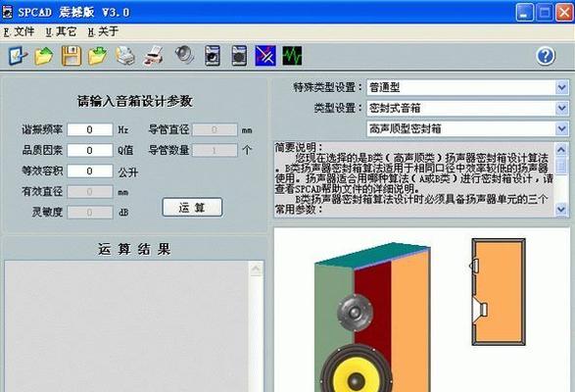This screenshot has height=392, width=575.
Task: Open file using first folder icon
Action: [x=44, y=56]
